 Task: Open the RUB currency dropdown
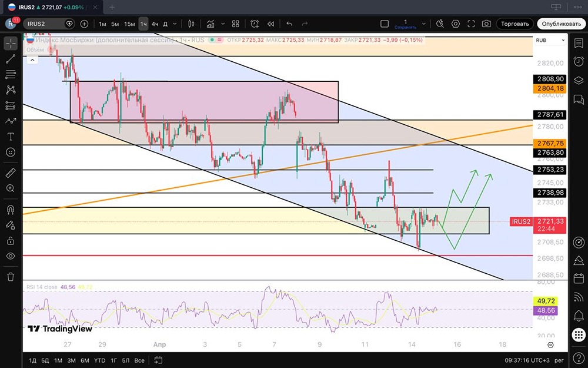pos(550,40)
